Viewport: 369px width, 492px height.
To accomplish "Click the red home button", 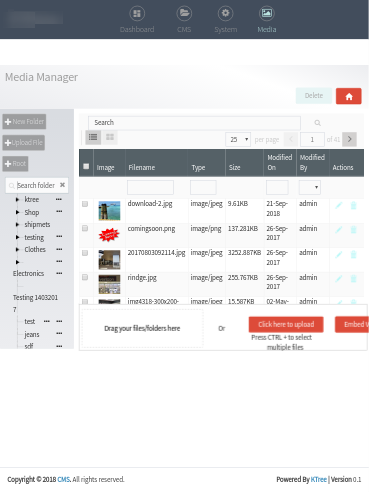I will (349, 96).
